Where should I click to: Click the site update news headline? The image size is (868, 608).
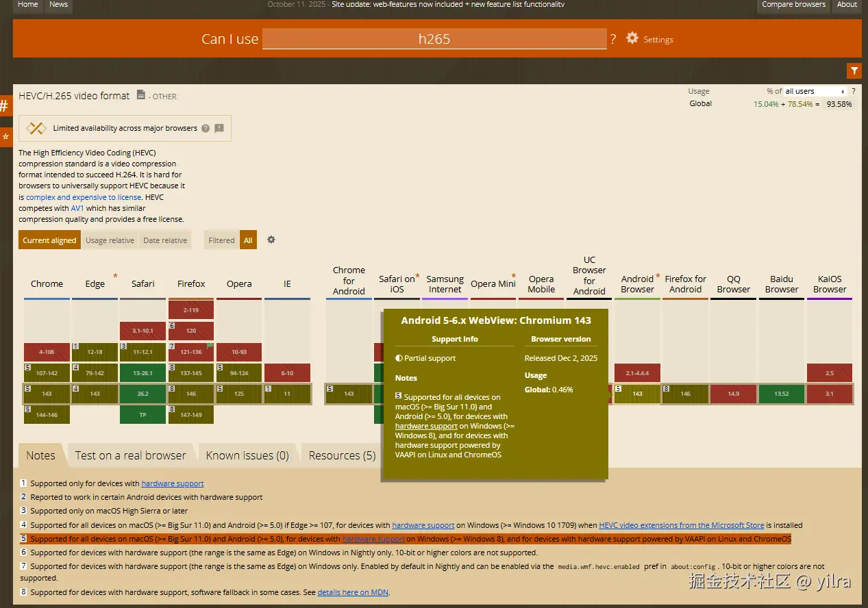click(x=448, y=5)
